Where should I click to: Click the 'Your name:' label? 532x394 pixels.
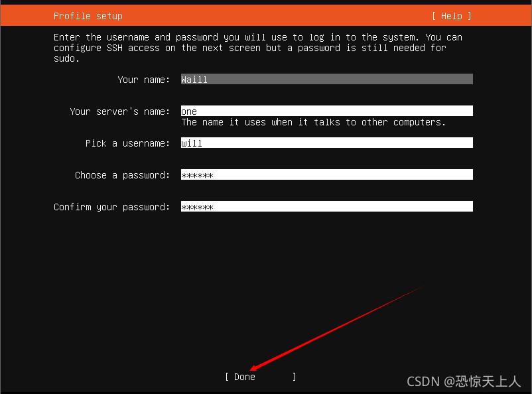[x=143, y=80]
